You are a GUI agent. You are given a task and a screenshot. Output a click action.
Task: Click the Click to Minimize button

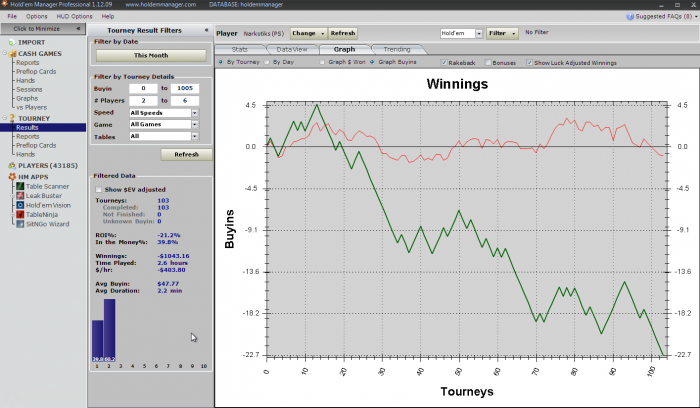pos(43,29)
